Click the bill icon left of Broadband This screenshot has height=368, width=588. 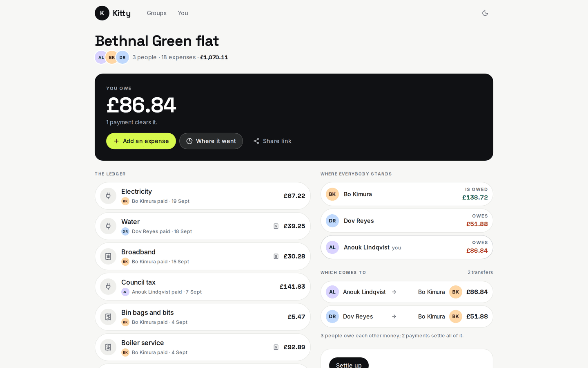108,256
